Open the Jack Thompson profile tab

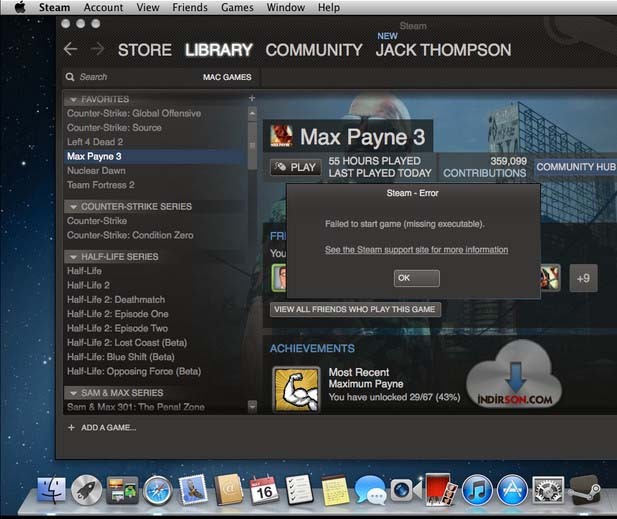443,50
